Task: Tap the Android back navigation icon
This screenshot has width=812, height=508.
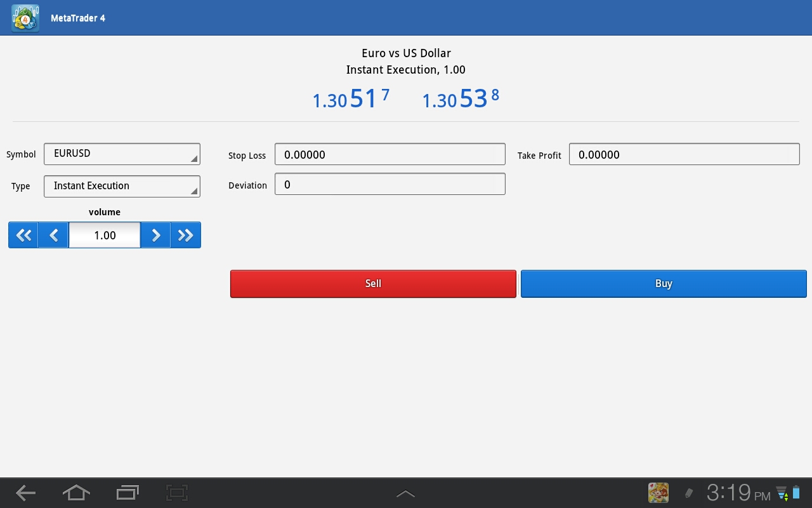Action: tap(25, 493)
